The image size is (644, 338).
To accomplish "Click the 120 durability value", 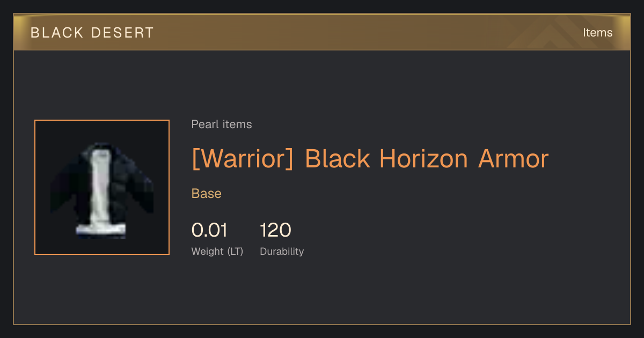I will pos(276,230).
